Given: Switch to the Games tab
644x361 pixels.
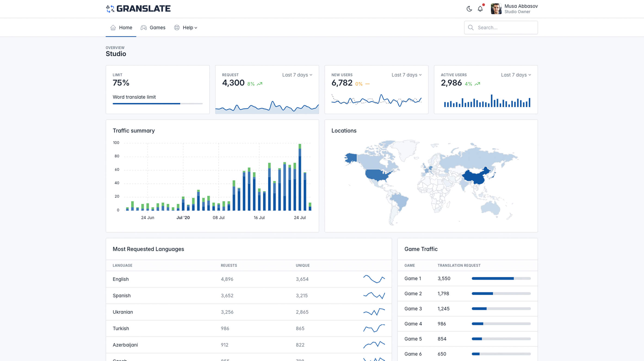Looking at the screenshot, I should (157, 27).
